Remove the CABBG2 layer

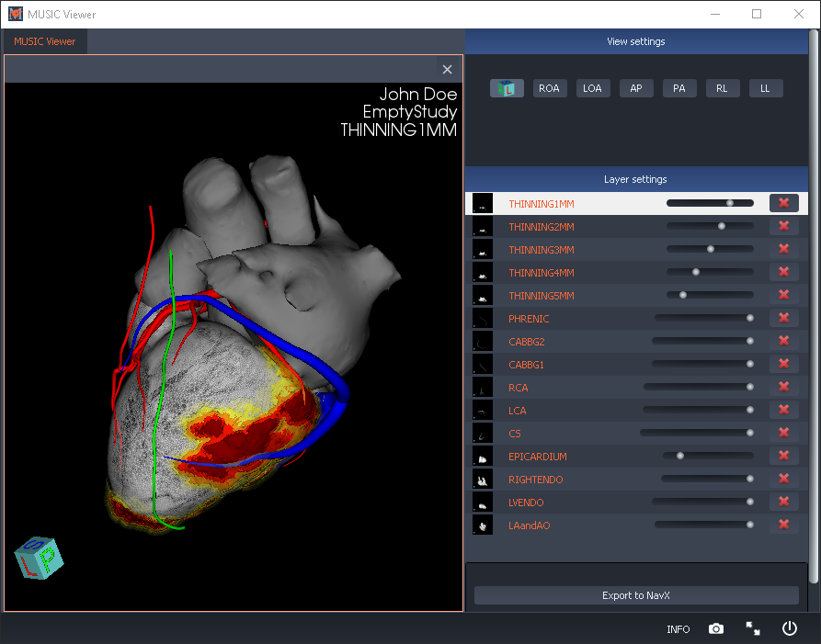point(784,341)
